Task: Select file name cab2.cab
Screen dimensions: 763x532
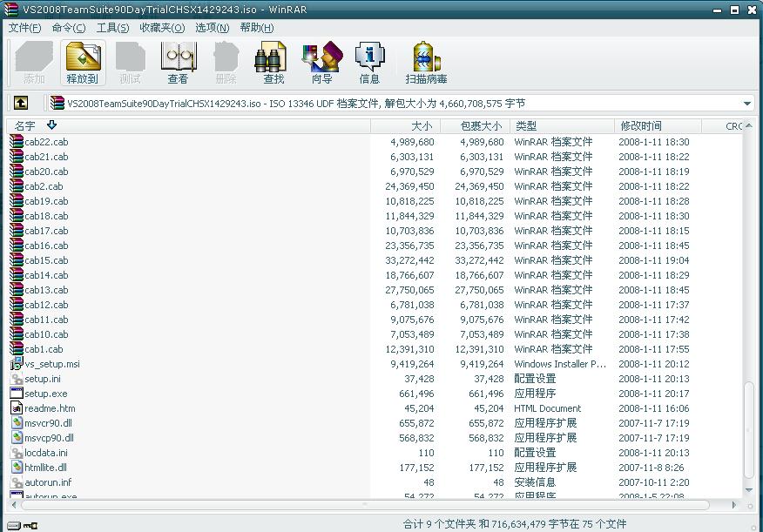Action: [44, 186]
